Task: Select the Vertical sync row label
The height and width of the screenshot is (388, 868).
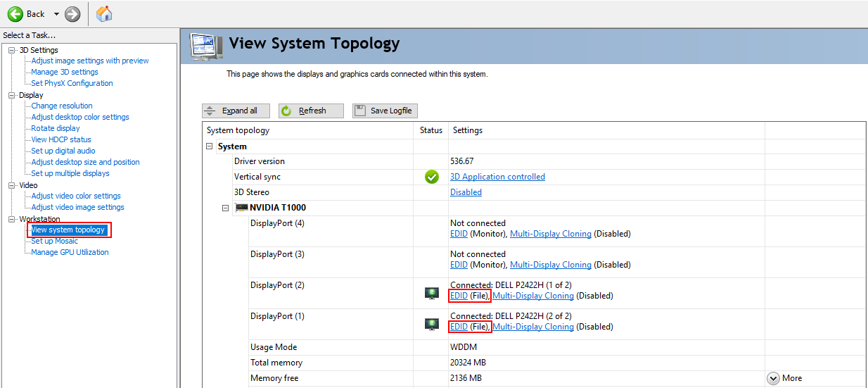Action: pos(257,177)
